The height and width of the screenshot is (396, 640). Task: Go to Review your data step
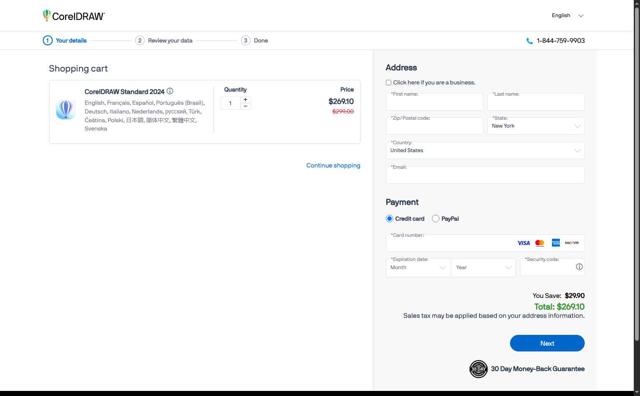click(164, 40)
